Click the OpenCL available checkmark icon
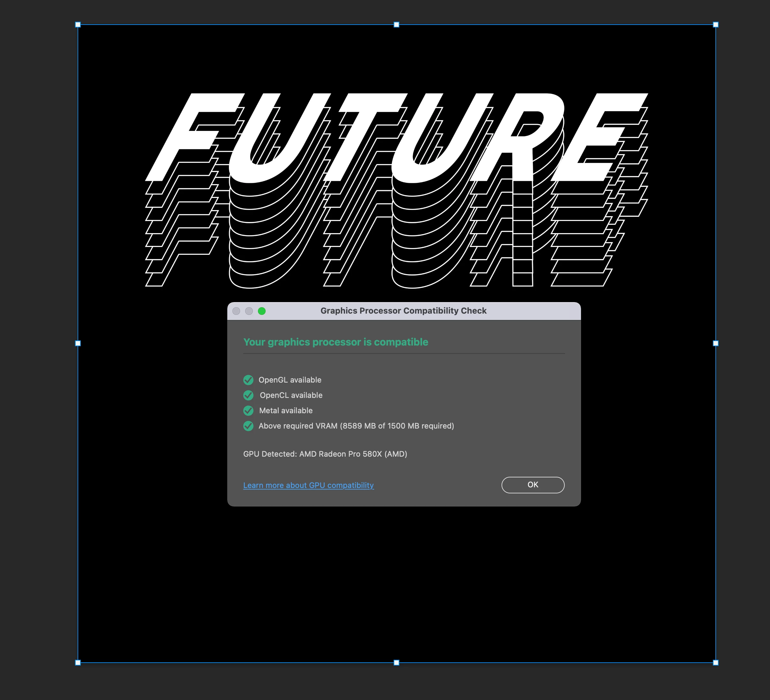Viewport: 770px width, 700px height. pyautogui.click(x=248, y=395)
